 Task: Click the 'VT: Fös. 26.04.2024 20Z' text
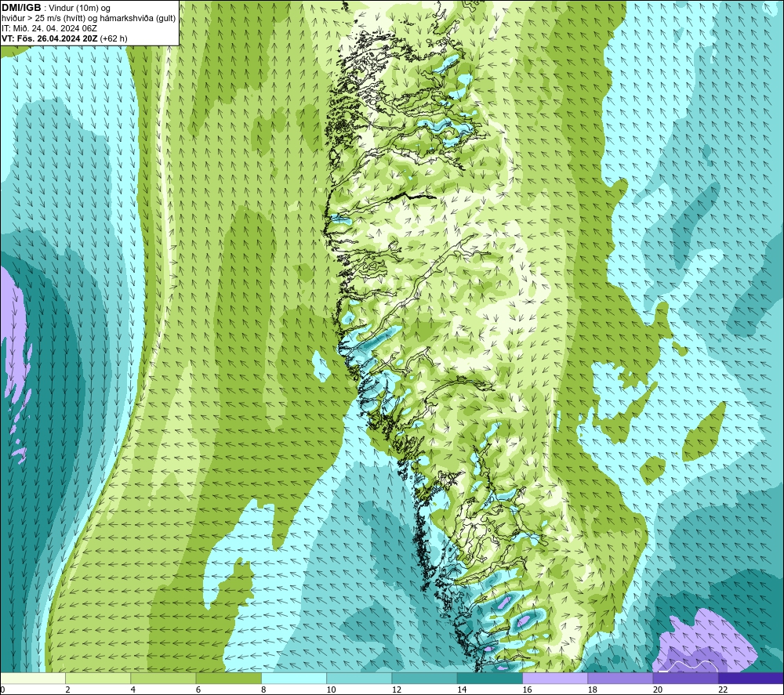click(49, 38)
